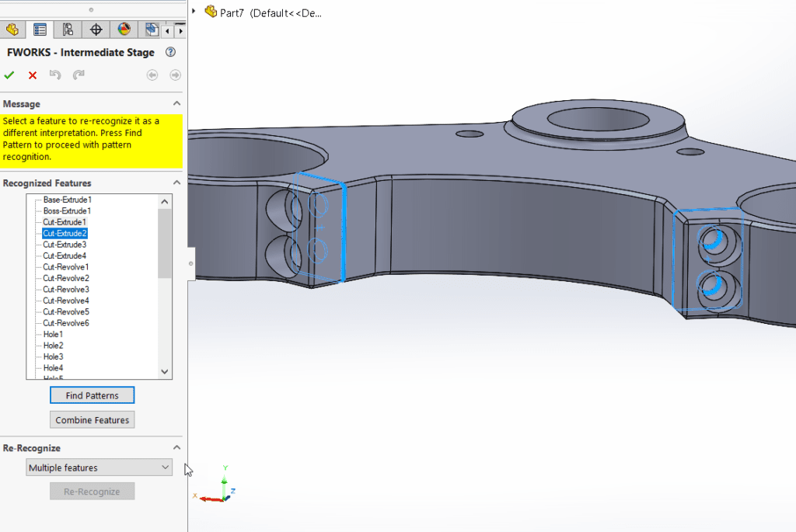Accept with the green checkmark
The width and height of the screenshot is (796, 532).
click(9, 75)
